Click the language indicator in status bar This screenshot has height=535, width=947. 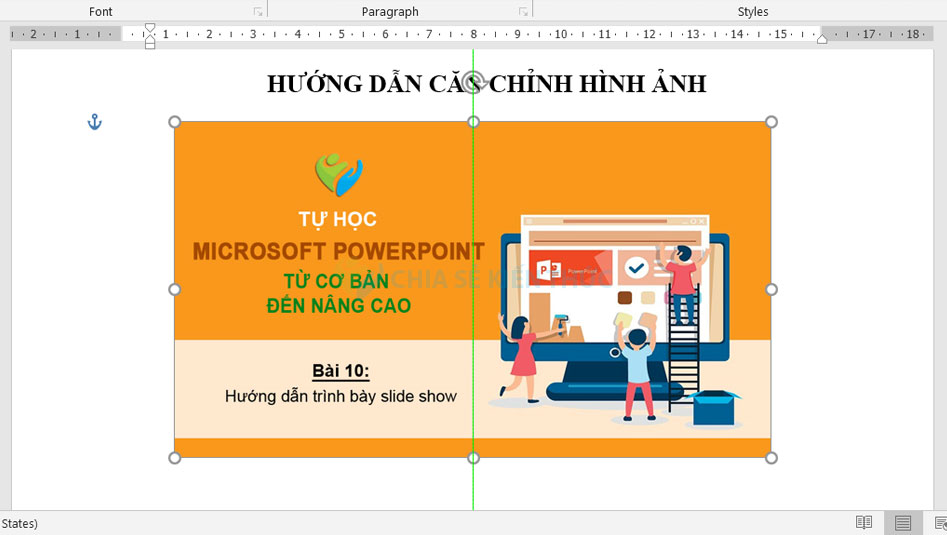(x=19, y=523)
